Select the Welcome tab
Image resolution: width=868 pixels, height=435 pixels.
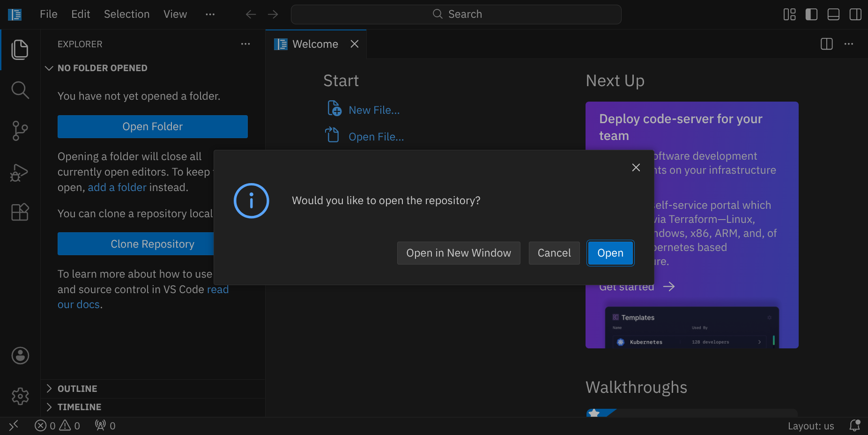click(x=315, y=44)
